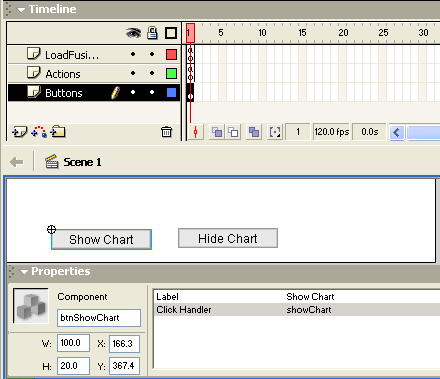The image size is (440, 379).
Task: Click the red playhead at frame 1
Action: point(190,33)
